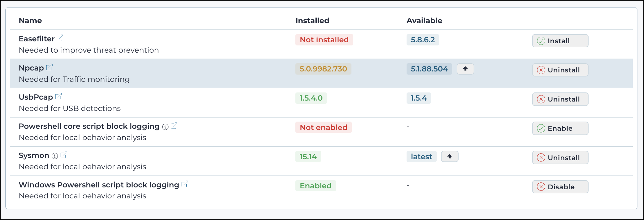The image size is (644, 220).
Task: Install Easefilter
Action: pos(560,41)
